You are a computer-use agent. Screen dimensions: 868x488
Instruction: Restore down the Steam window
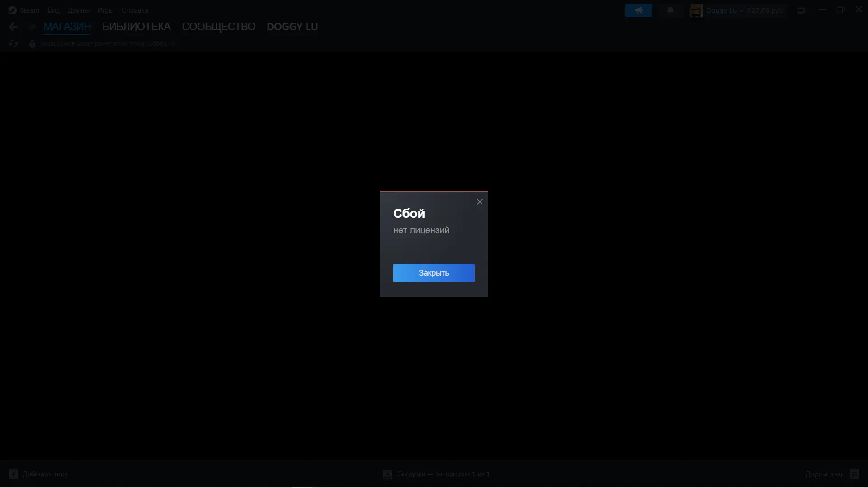pos(840,9)
